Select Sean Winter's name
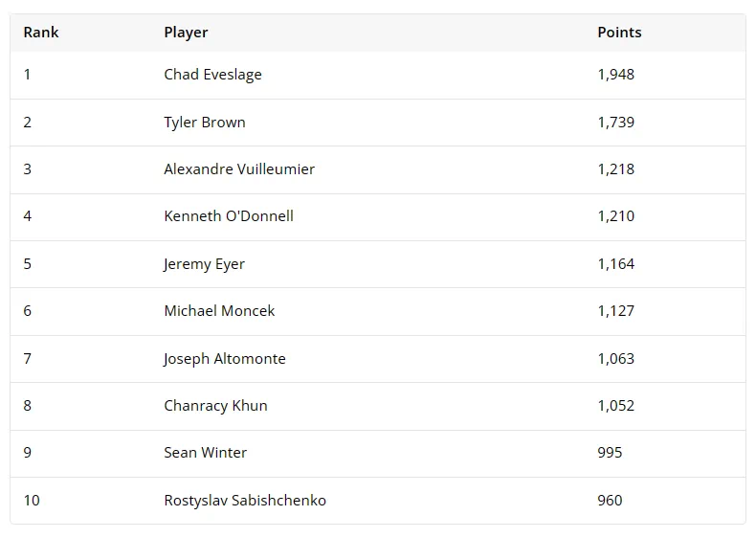Screen dimensions: 756x538 tap(205, 453)
